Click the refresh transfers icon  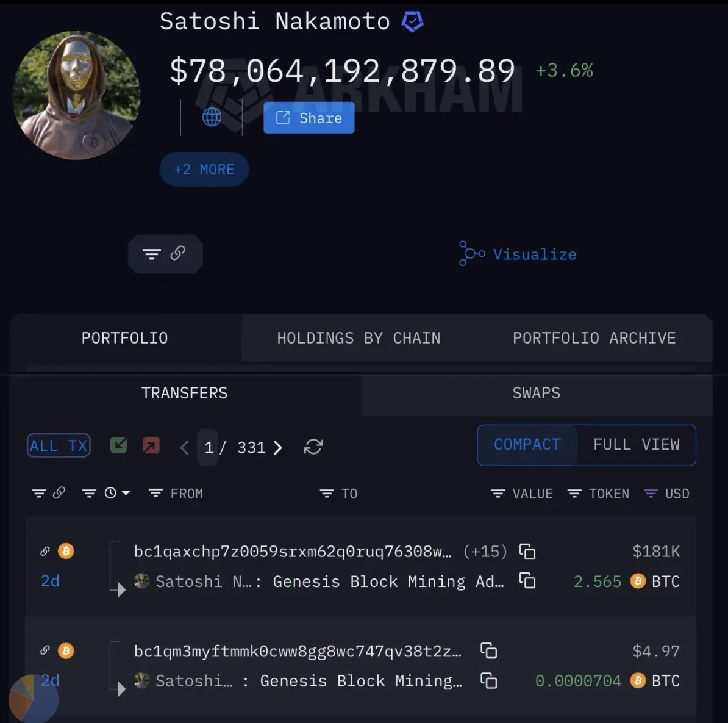[x=313, y=447]
